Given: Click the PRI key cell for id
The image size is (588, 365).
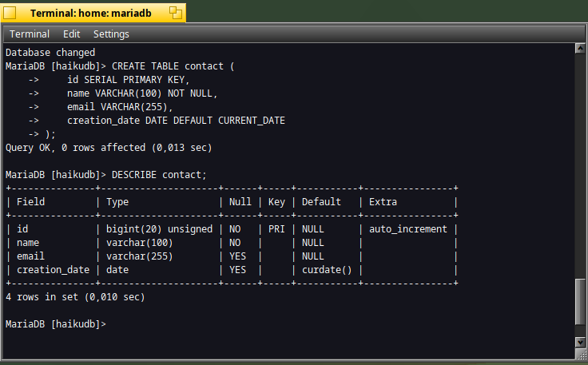Looking at the screenshot, I should tap(276, 229).
